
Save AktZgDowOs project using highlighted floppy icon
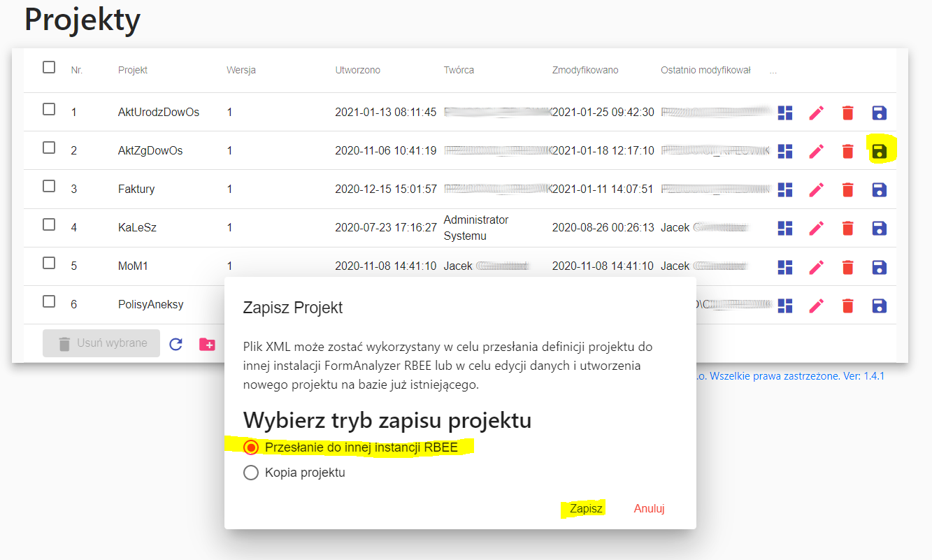(879, 151)
